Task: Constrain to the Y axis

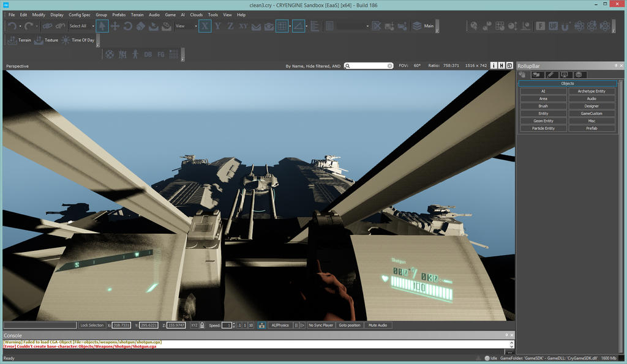Action: pos(218,26)
